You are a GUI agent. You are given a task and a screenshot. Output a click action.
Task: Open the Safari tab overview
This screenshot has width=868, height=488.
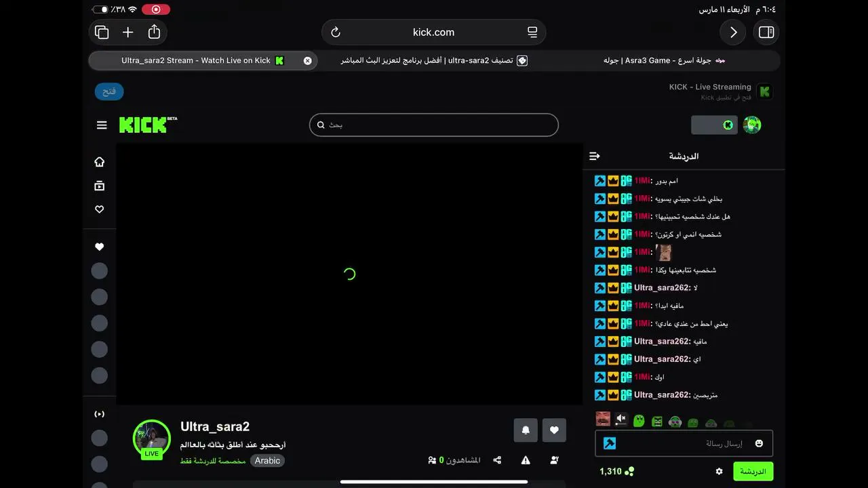[102, 32]
